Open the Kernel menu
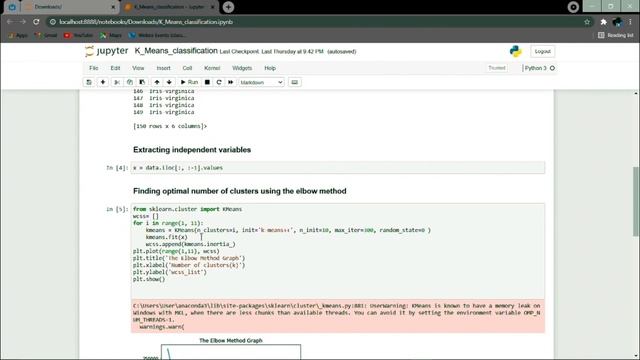 pos(212,68)
